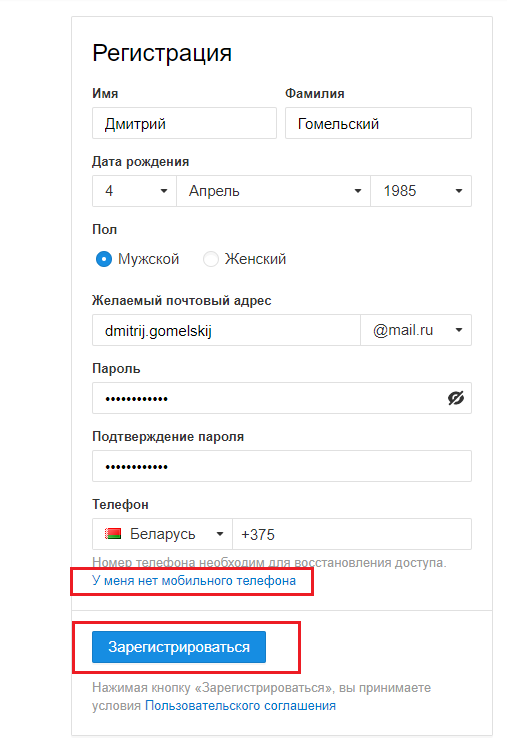Viewport: 507px width, 747px height.
Task: Open the Беларусь country selector
Action: click(162, 534)
